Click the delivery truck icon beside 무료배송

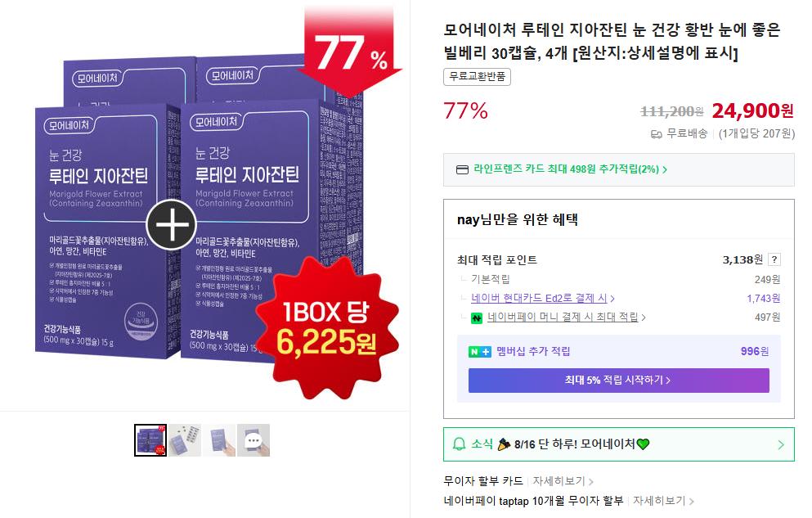tap(656, 134)
